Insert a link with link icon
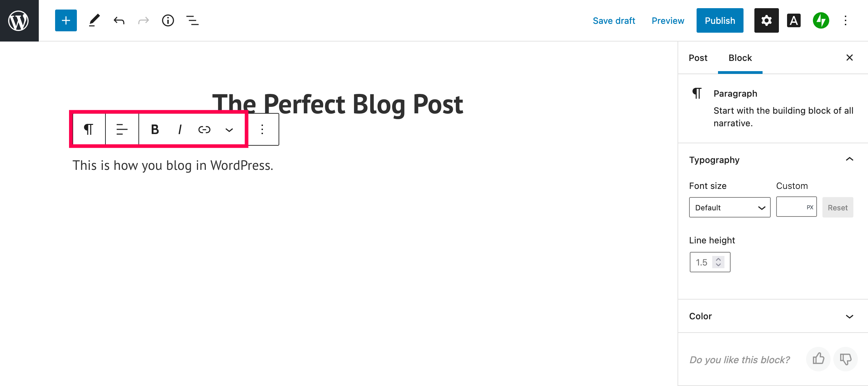Viewport: 868px width, 386px height. point(204,130)
